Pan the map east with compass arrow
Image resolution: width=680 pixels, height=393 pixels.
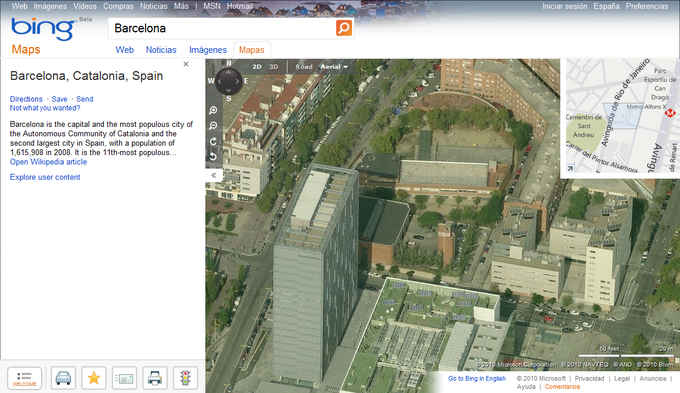[x=237, y=81]
